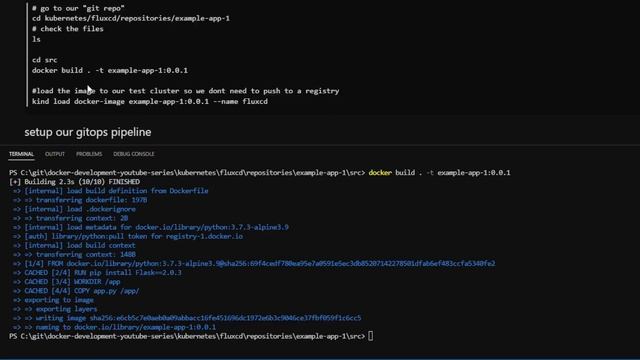Click the 'cd src' command line
This screenshot has width=640, height=360.
tap(44, 60)
